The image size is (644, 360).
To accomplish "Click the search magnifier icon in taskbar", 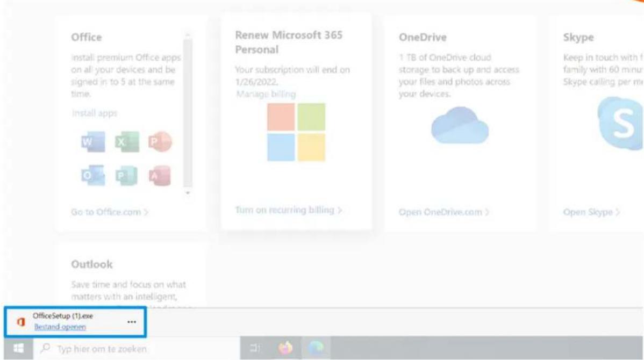I will tap(46, 349).
